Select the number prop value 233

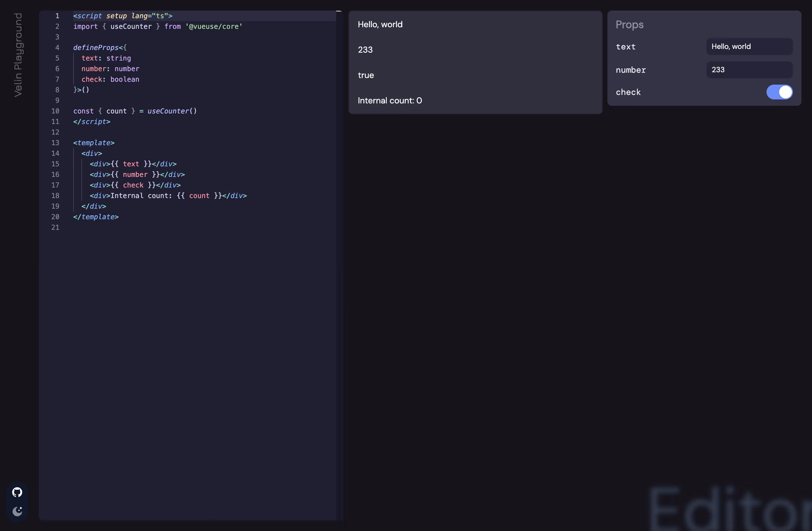pyautogui.click(x=749, y=70)
